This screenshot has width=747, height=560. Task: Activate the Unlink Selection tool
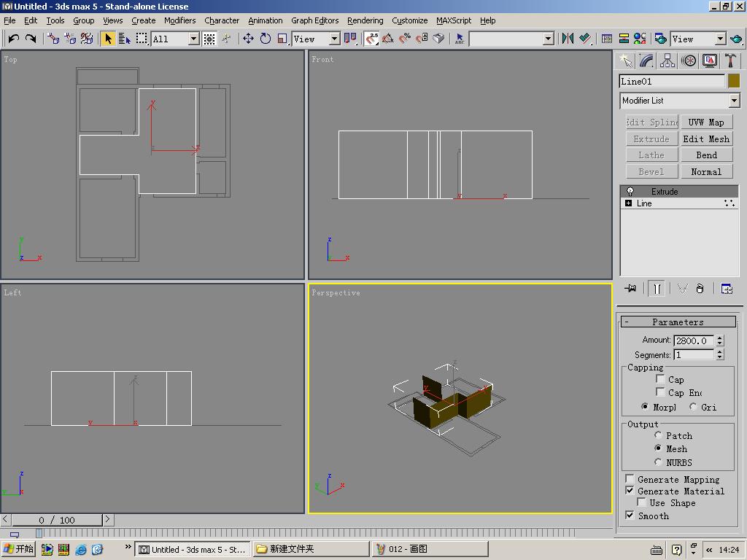coord(70,39)
